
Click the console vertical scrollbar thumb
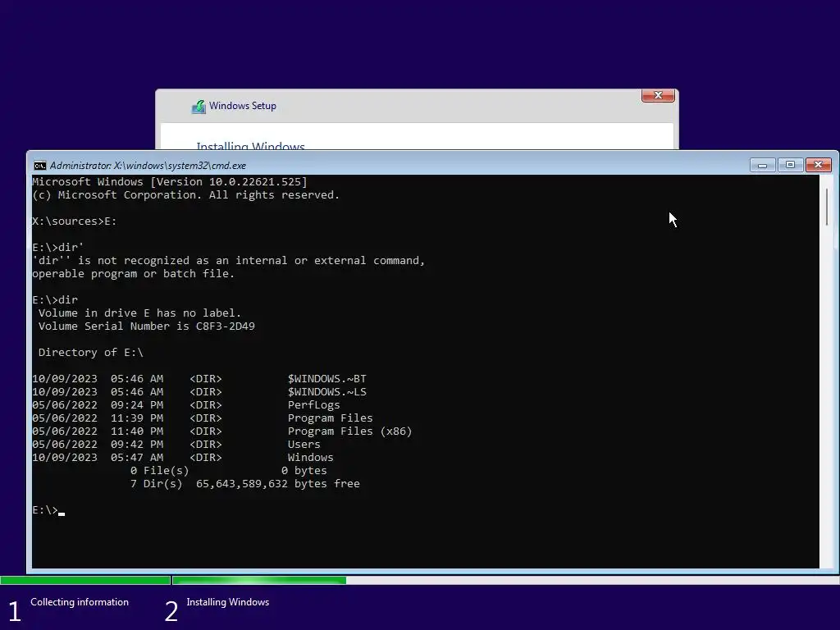click(827, 207)
